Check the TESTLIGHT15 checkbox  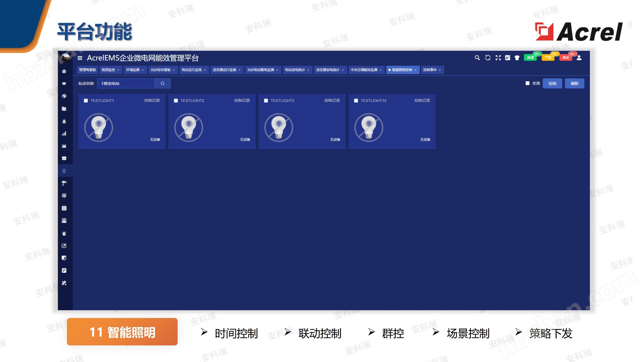tap(356, 101)
